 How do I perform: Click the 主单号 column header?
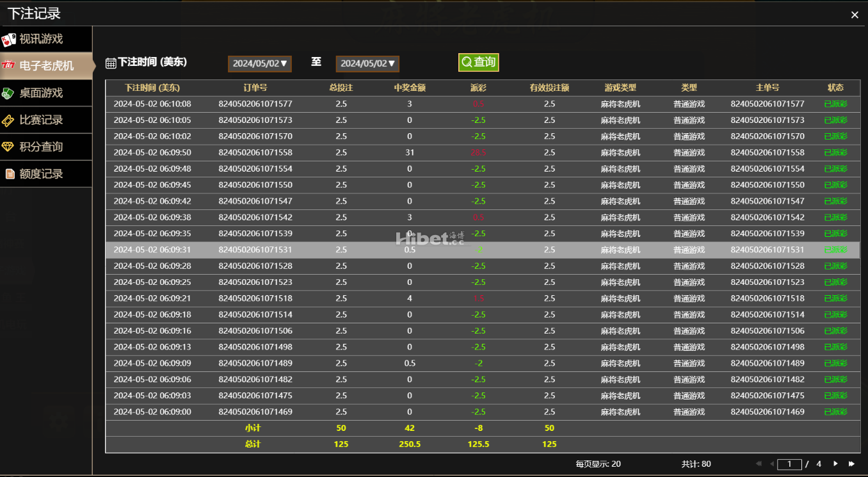(768, 88)
